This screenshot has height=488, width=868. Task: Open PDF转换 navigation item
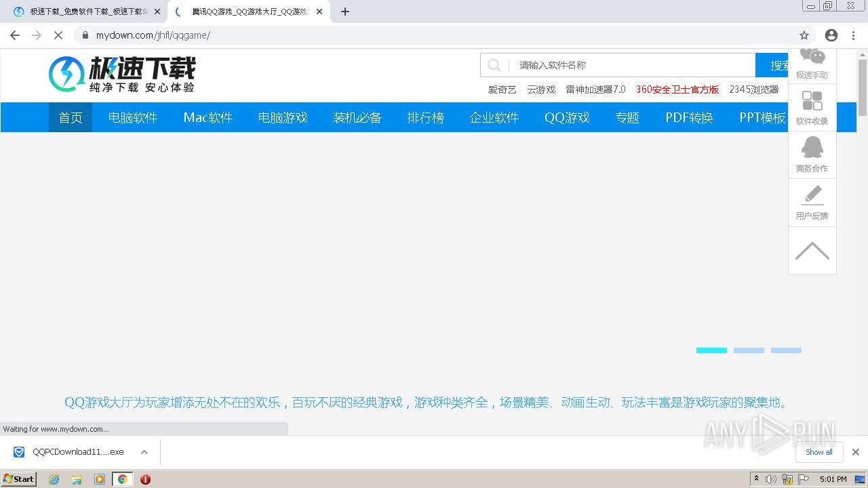click(x=689, y=117)
